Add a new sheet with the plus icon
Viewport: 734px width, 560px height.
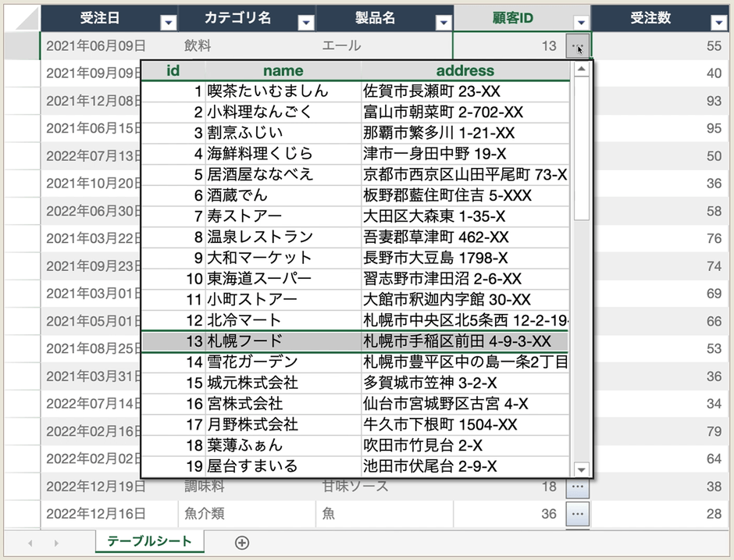(x=242, y=542)
